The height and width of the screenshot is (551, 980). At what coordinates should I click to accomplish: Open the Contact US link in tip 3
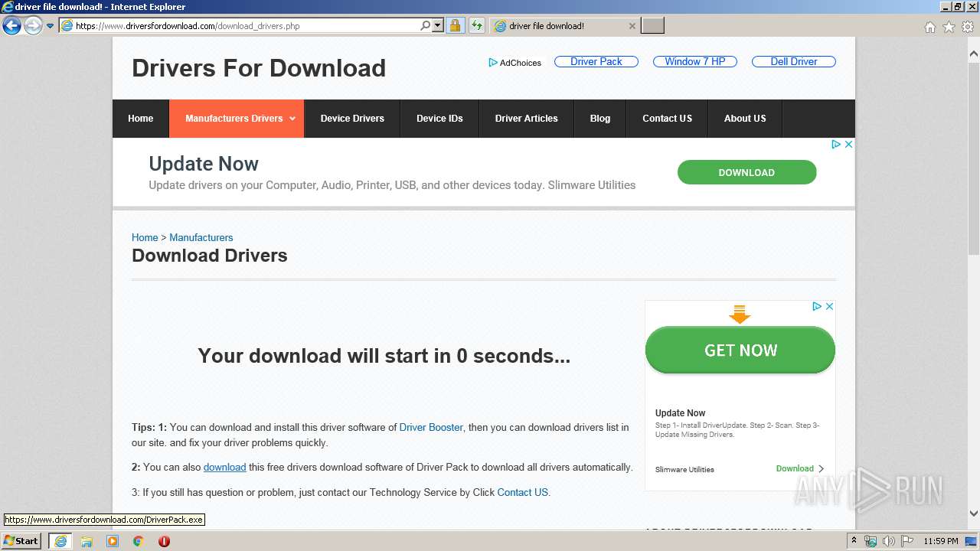coord(522,492)
